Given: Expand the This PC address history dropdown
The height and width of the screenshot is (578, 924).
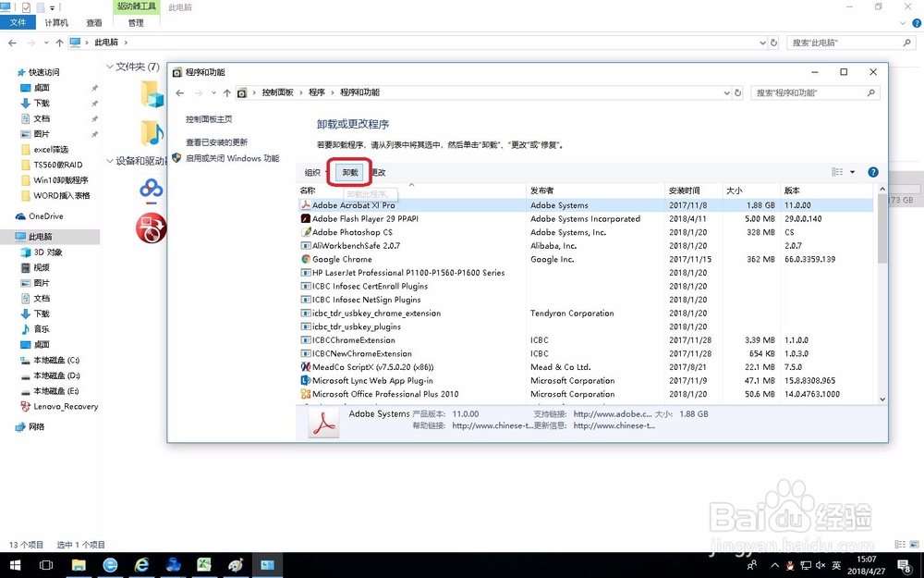Looking at the screenshot, I should click(763, 43).
